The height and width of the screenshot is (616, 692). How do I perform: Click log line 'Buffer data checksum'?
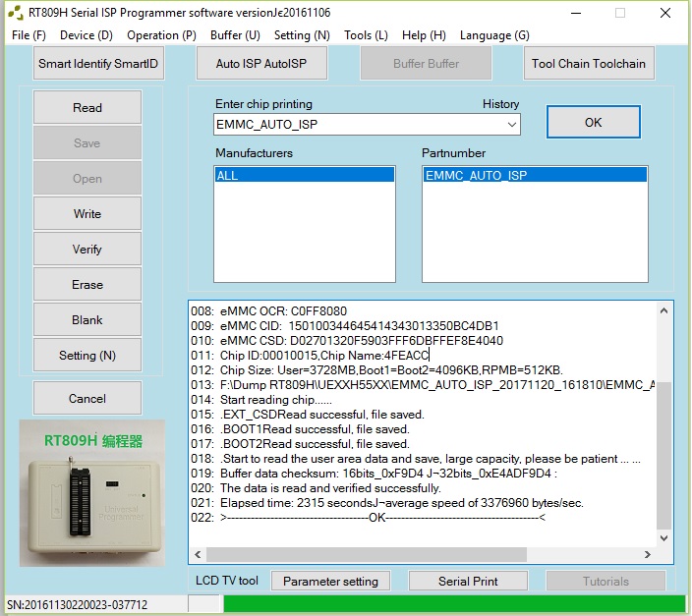[x=374, y=473]
